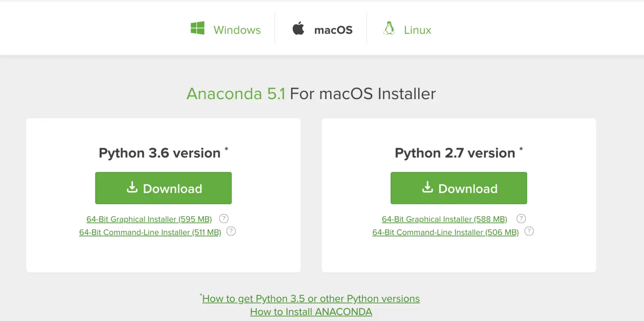
Task: Open How to get Python 3.5 link
Action: (311, 299)
